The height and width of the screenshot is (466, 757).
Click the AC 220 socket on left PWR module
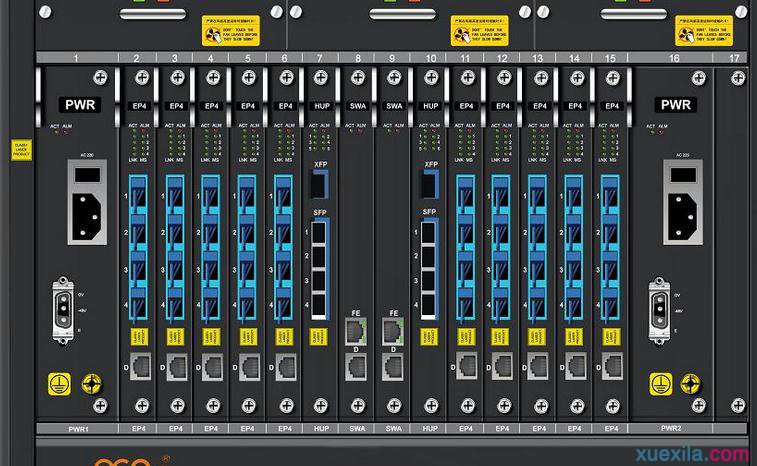88,212
